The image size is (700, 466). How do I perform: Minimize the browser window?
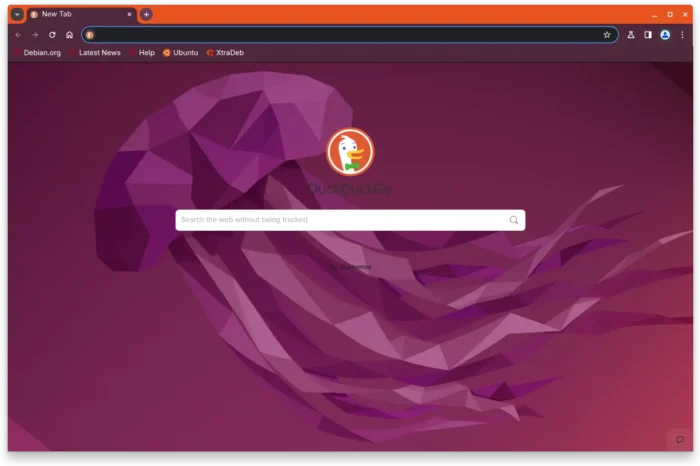click(x=654, y=15)
